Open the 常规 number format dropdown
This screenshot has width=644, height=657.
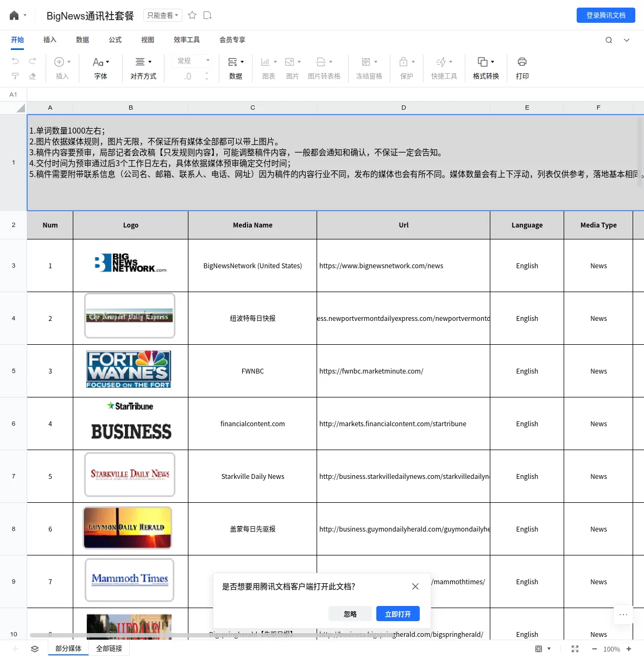pyautogui.click(x=193, y=61)
